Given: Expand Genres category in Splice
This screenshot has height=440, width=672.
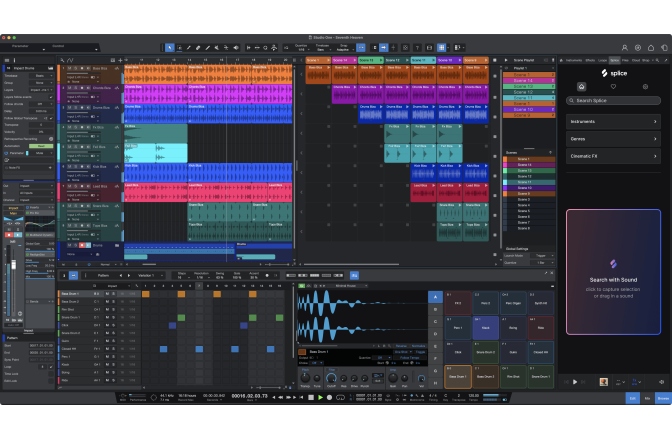Looking at the screenshot, I should point(613,139).
